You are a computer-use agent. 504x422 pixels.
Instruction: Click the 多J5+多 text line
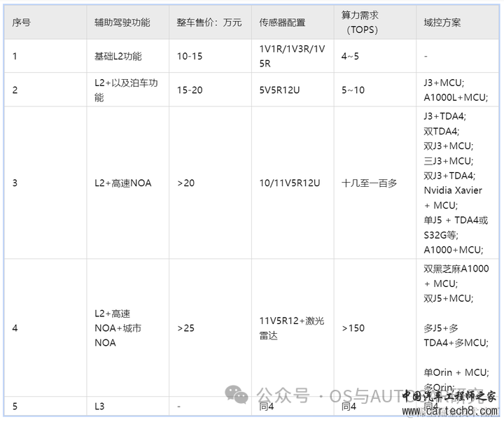pyautogui.click(x=441, y=328)
